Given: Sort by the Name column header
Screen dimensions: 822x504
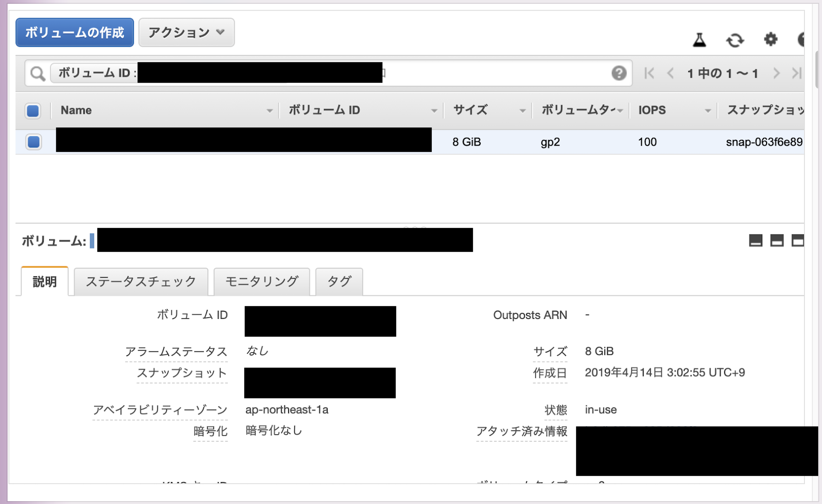Looking at the screenshot, I should [165, 110].
